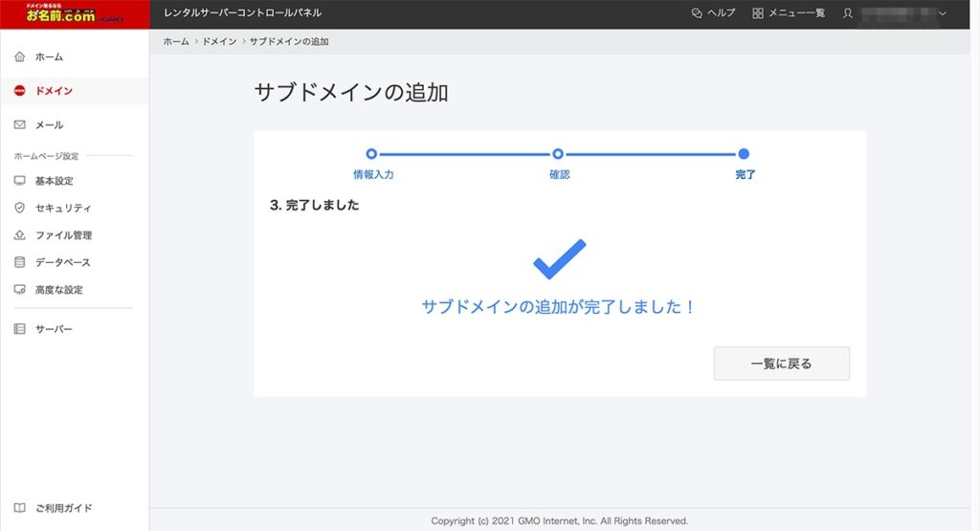Viewport: 980px width, 531px height.
Task: Click the Home house icon in sidebar
Action: (19, 57)
